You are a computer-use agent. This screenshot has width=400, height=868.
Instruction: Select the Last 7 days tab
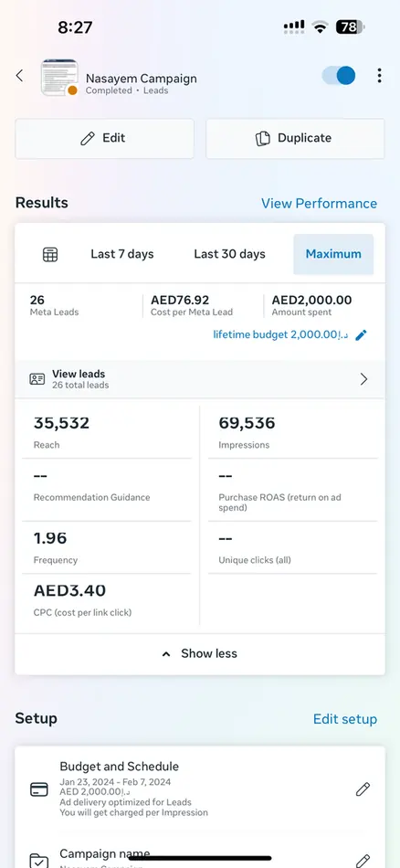(122, 254)
